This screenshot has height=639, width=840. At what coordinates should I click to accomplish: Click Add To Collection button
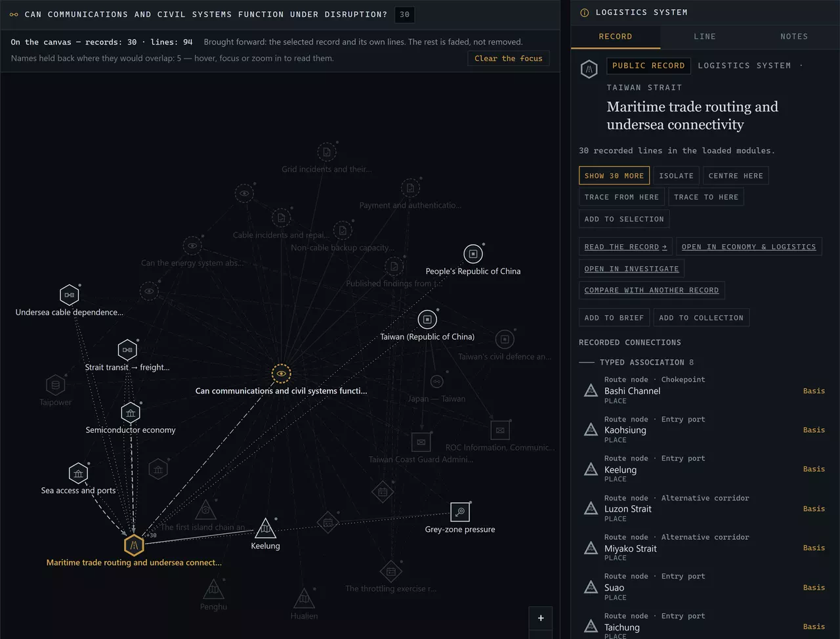(x=701, y=318)
